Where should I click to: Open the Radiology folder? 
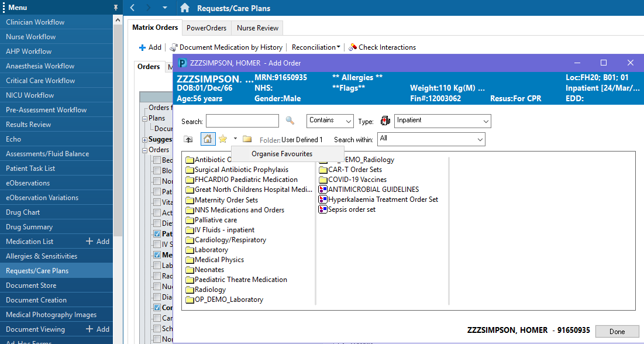point(206,290)
